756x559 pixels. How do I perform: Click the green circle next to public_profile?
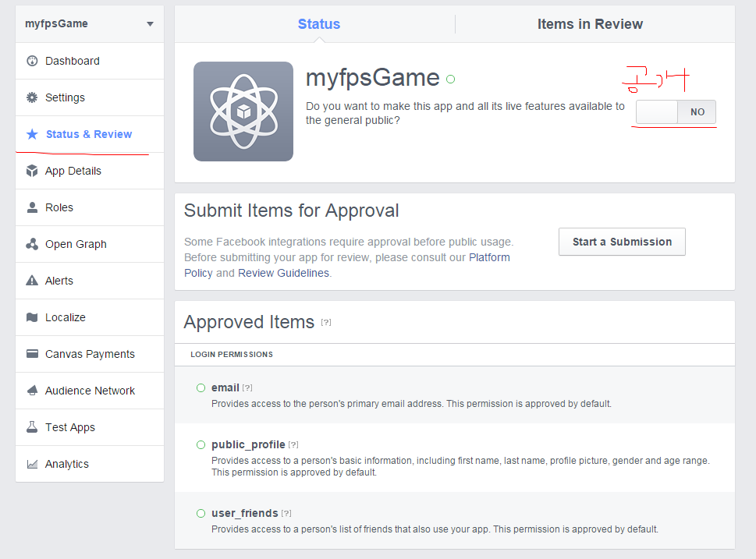201,445
